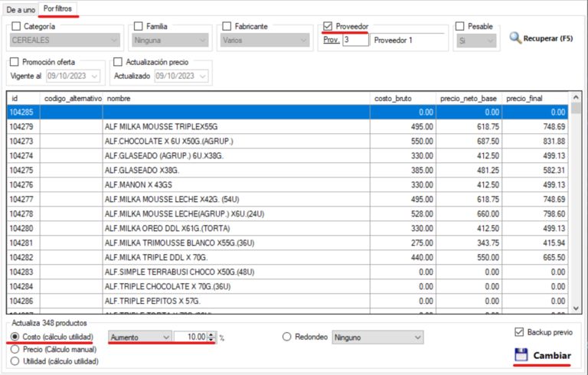Uncheck the Proveedor checkbox
Viewport: 588px width, 375px height.
coord(328,26)
